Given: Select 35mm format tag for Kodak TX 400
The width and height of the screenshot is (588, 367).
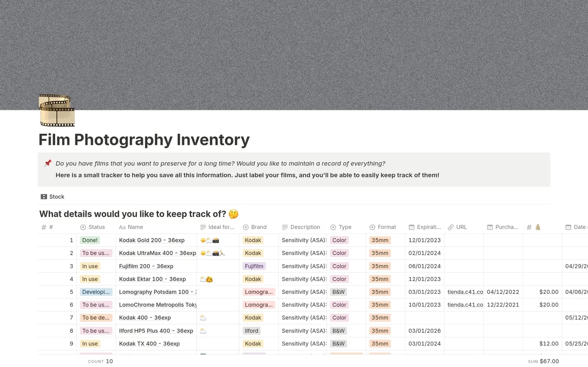Looking at the screenshot, I should coord(380,344).
